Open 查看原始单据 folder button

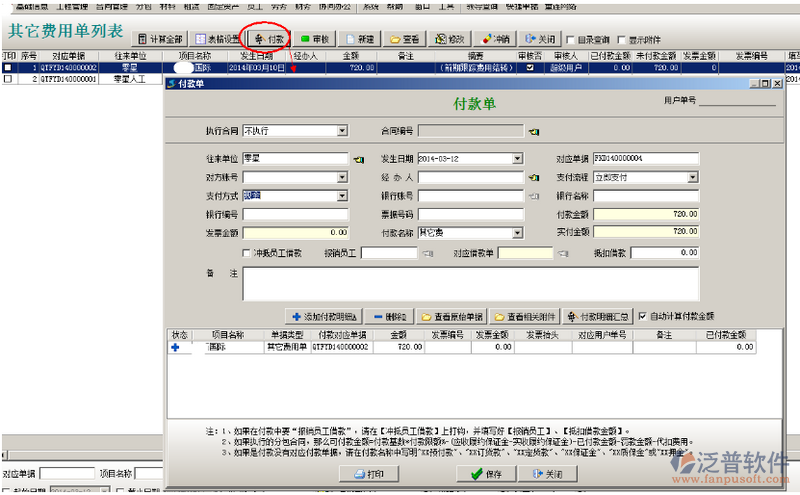click(x=452, y=317)
